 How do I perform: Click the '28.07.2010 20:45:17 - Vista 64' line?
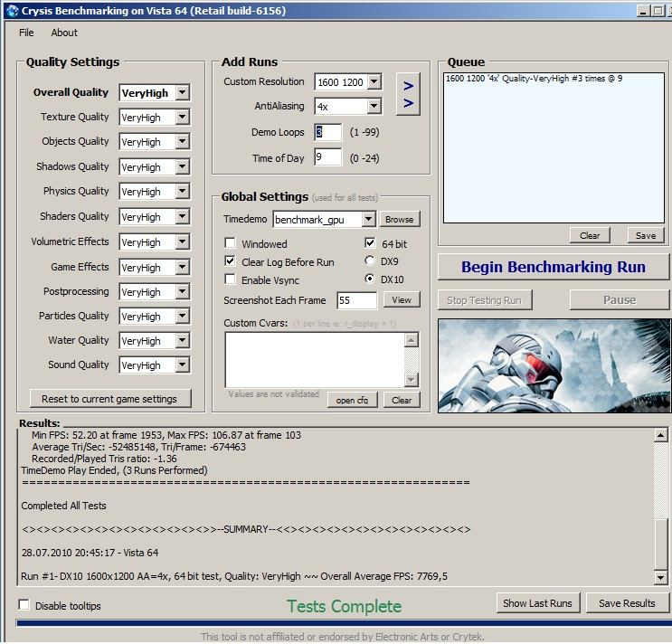pyautogui.click(x=90, y=553)
